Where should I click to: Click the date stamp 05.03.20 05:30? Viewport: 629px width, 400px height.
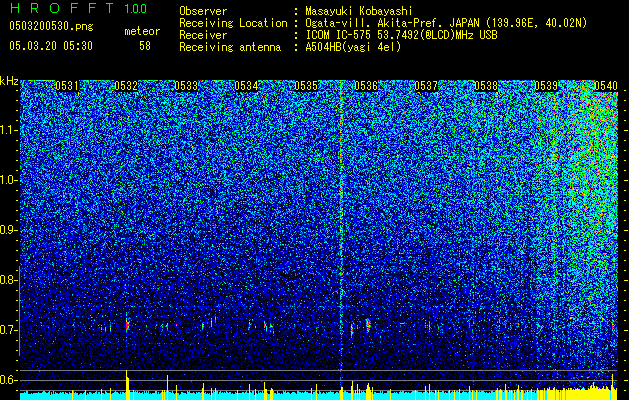pos(51,46)
